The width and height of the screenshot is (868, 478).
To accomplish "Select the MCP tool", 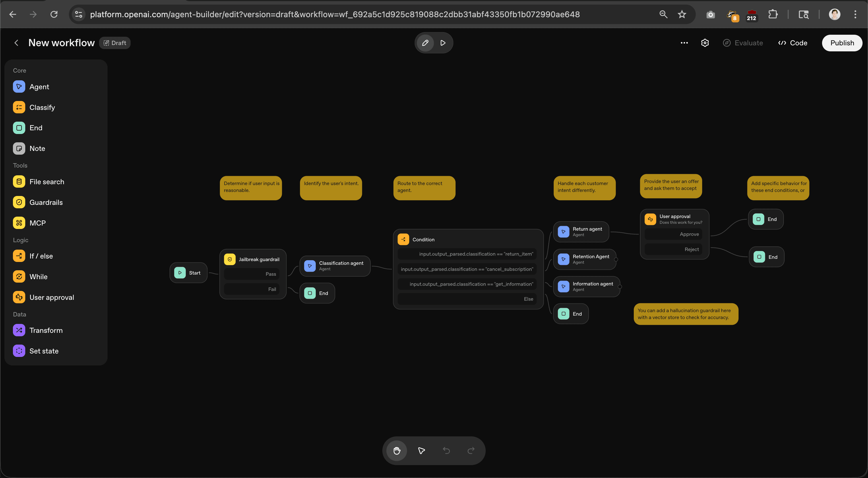I will (x=37, y=223).
